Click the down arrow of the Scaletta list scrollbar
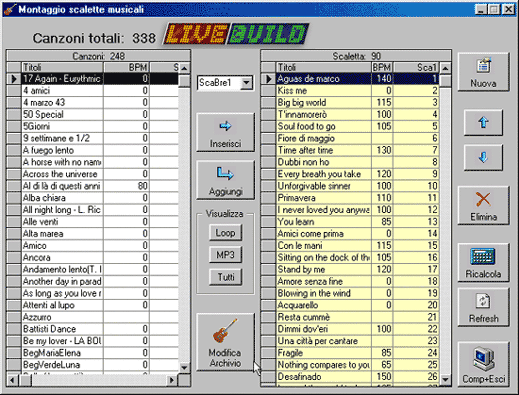Viewport: 519px width, 395px height. tap(445, 380)
